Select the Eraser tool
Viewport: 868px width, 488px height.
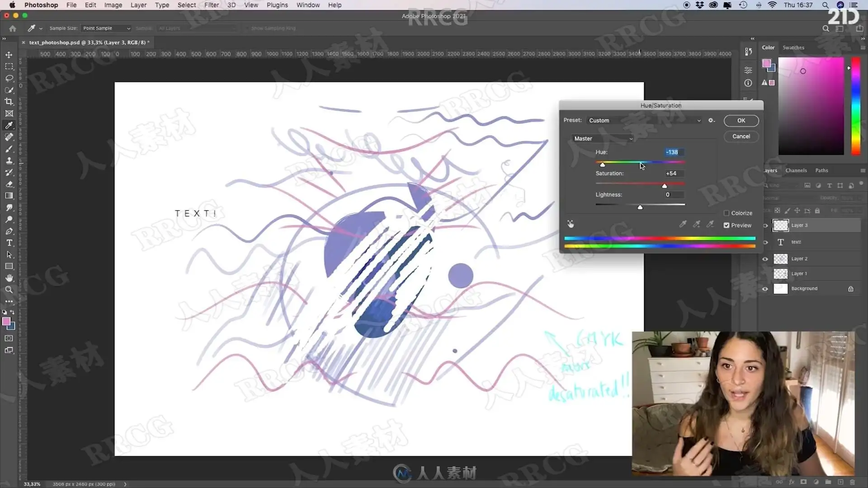pyautogui.click(x=9, y=184)
